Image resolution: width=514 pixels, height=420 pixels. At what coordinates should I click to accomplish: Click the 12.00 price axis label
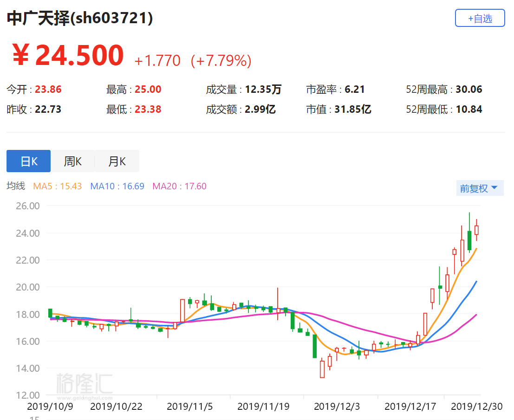[28, 395]
